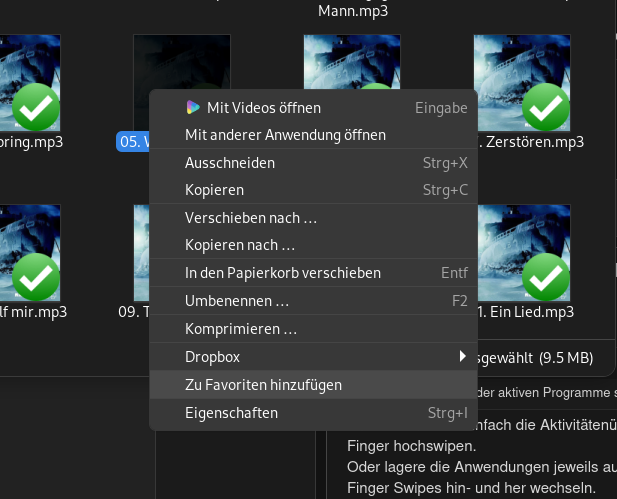Choose 'Kopieren nach …' entry
Image resolution: width=617 pixels, height=499 pixels.
313,245
